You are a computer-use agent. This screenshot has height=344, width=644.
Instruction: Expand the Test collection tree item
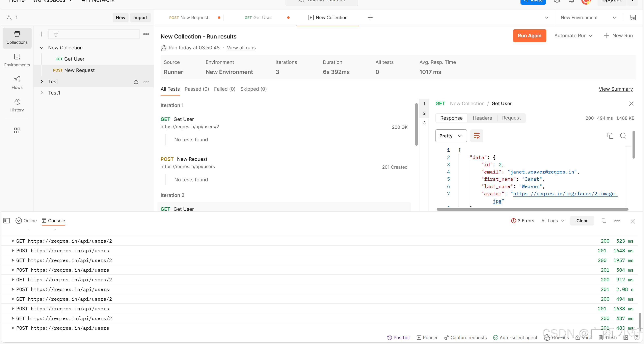tap(42, 81)
